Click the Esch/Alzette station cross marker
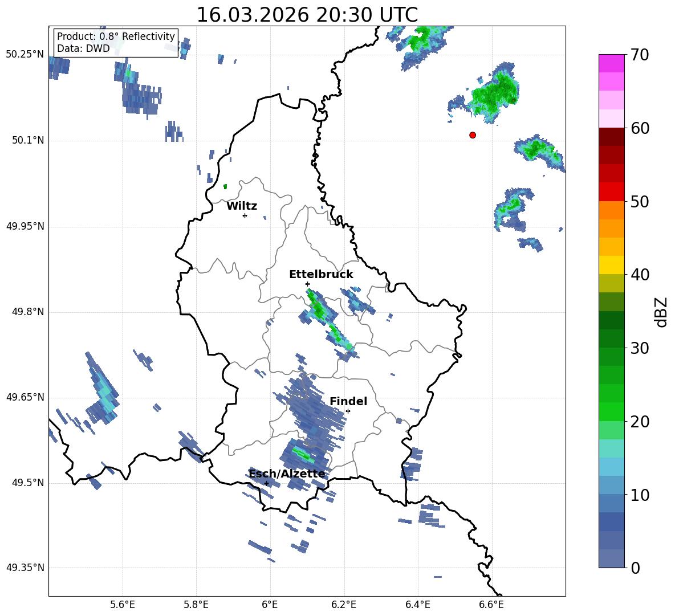675x616 pixels. click(266, 483)
